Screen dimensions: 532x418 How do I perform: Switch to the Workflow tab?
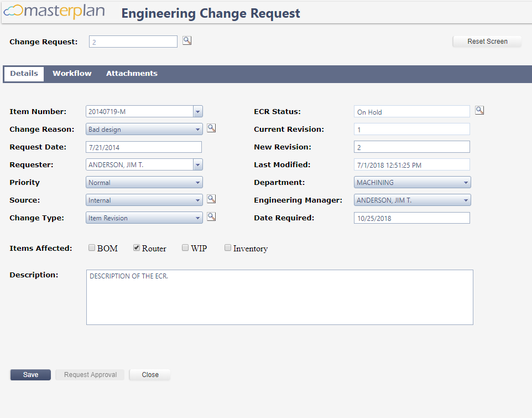pyautogui.click(x=72, y=74)
